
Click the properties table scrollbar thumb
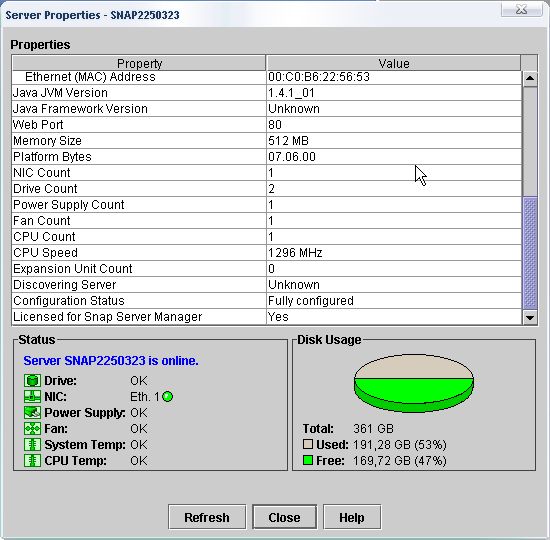click(530, 253)
